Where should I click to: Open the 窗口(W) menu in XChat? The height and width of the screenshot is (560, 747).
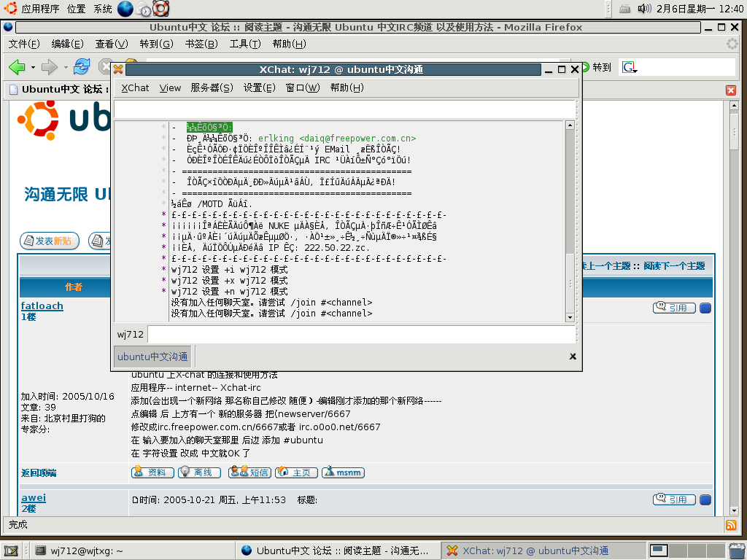point(303,87)
